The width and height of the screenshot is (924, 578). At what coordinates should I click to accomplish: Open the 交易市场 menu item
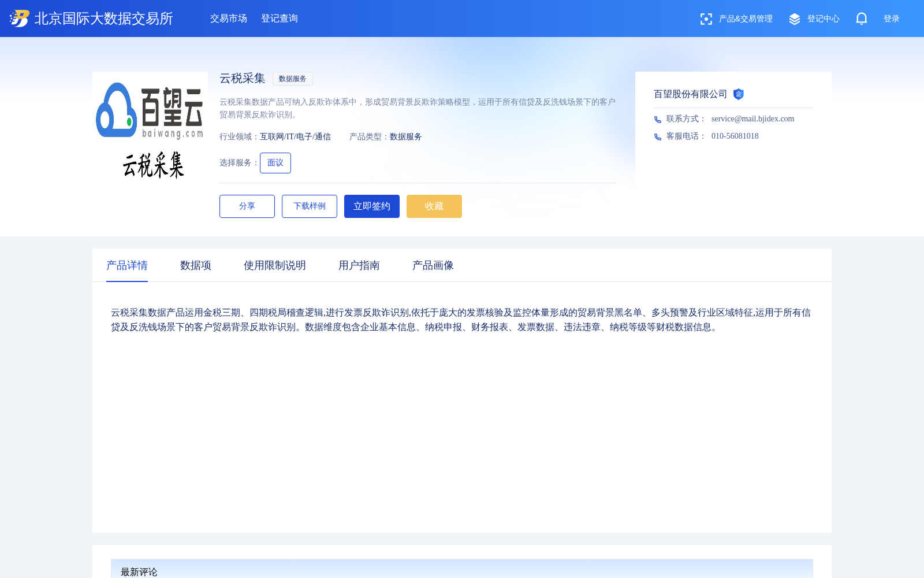tap(229, 18)
